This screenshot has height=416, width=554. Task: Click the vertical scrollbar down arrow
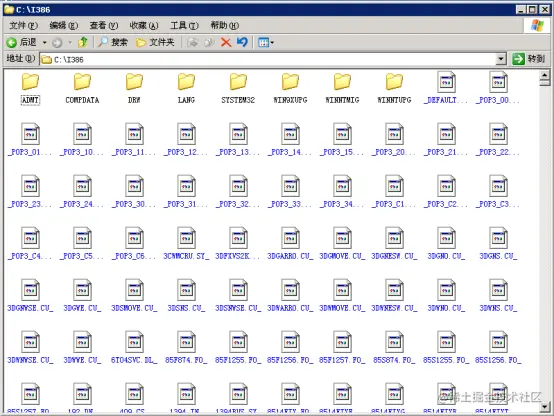click(544, 406)
